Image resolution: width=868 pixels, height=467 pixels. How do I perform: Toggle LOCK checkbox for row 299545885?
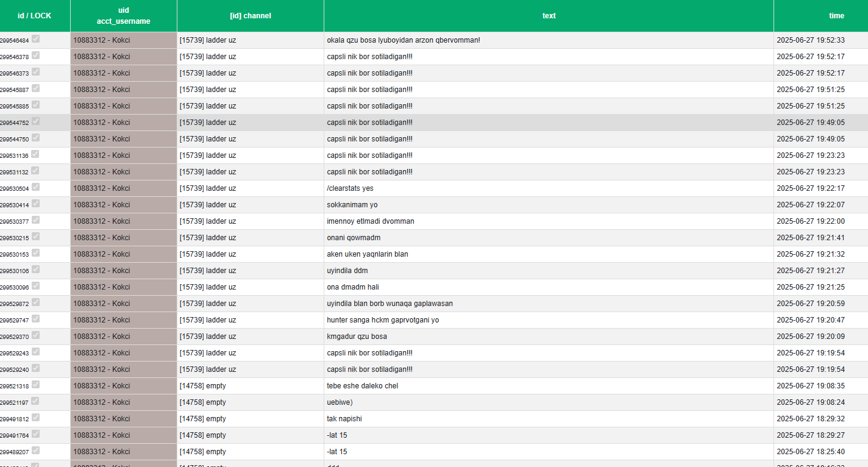(x=36, y=105)
